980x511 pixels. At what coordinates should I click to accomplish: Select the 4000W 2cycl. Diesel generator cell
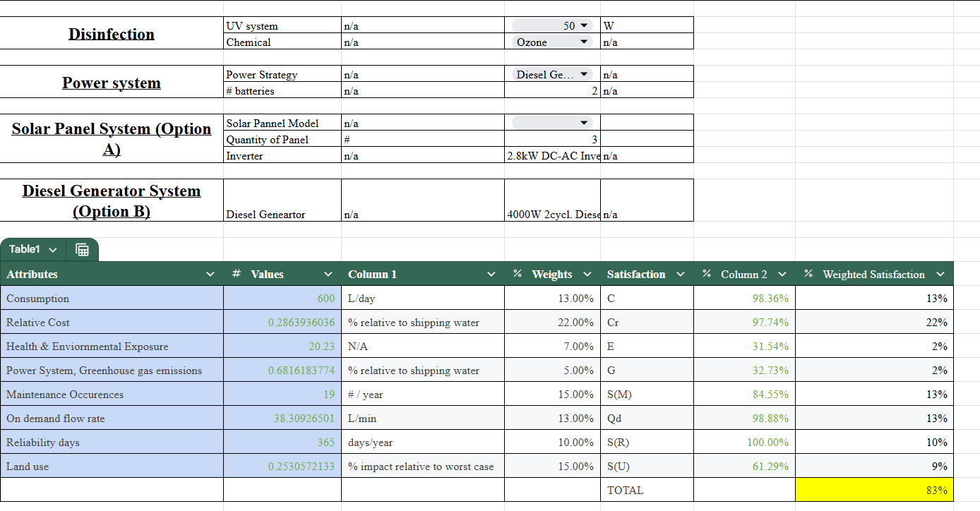[x=552, y=214]
